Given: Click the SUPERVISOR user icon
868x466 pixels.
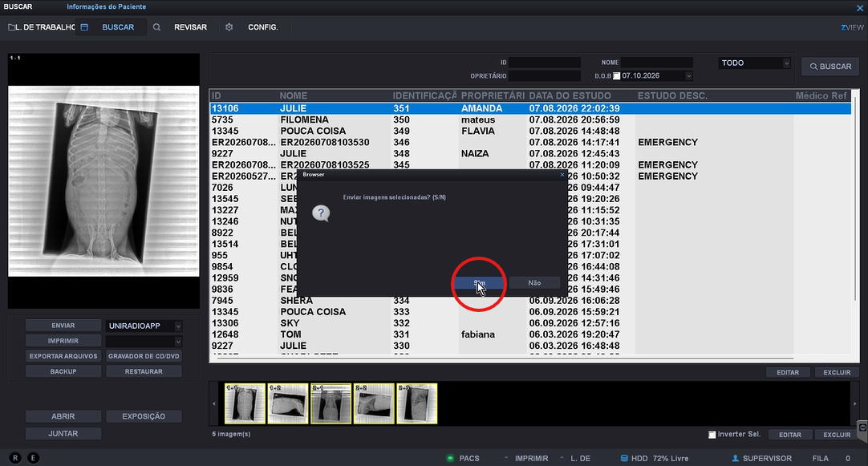Looking at the screenshot, I should click(x=735, y=458).
